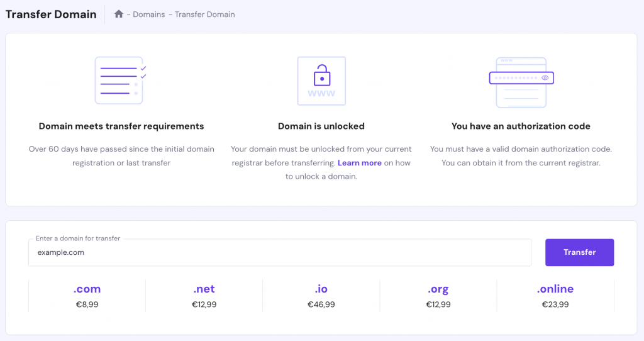Open Domains in the breadcrumb

(148, 14)
